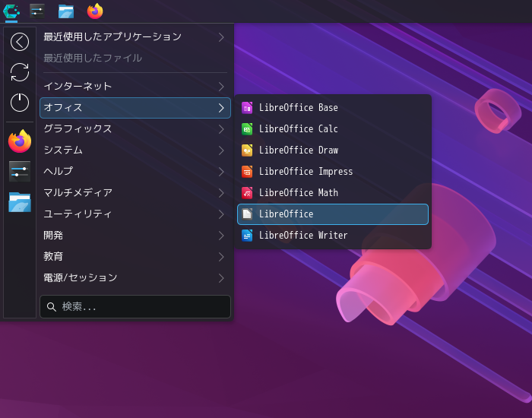Click the LibreOffice Math red icon
Screen dimensions: 532x418
pyautogui.click(x=247, y=193)
